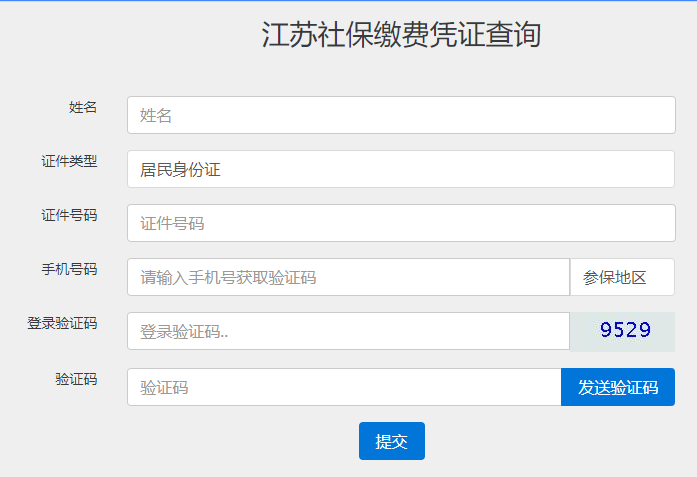Click the 证件类型 field label
The height and width of the screenshot is (477, 697).
point(69,161)
